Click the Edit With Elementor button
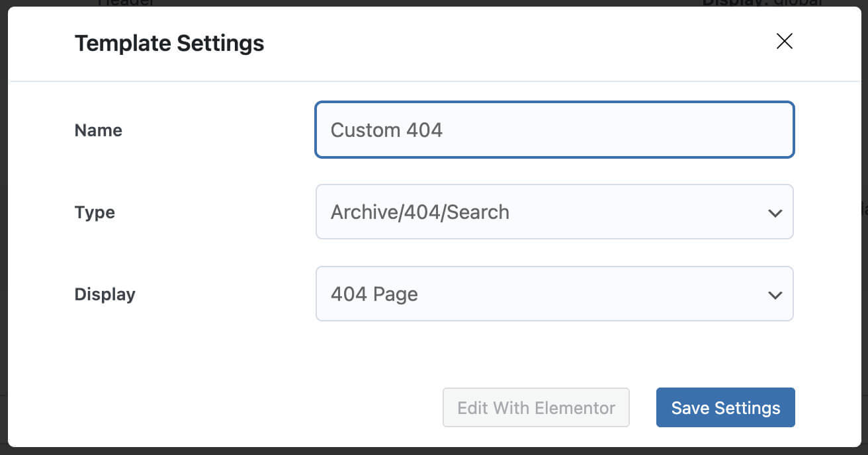The image size is (868, 455). pyautogui.click(x=536, y=407)
